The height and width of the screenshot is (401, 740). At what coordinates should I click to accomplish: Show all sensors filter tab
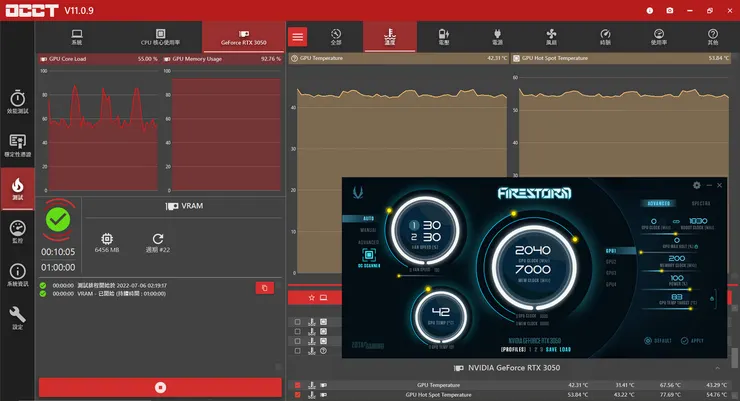(x=336, y=37)
